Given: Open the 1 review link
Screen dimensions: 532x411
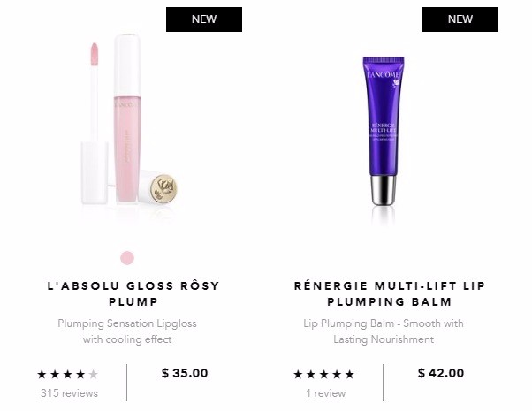Looking at the screenshot, I should [326, 393].
